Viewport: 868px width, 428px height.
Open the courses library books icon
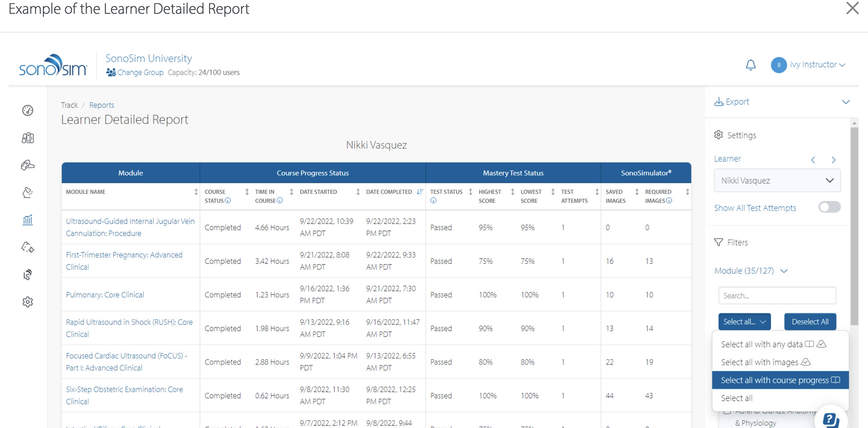tap(28, 138)
